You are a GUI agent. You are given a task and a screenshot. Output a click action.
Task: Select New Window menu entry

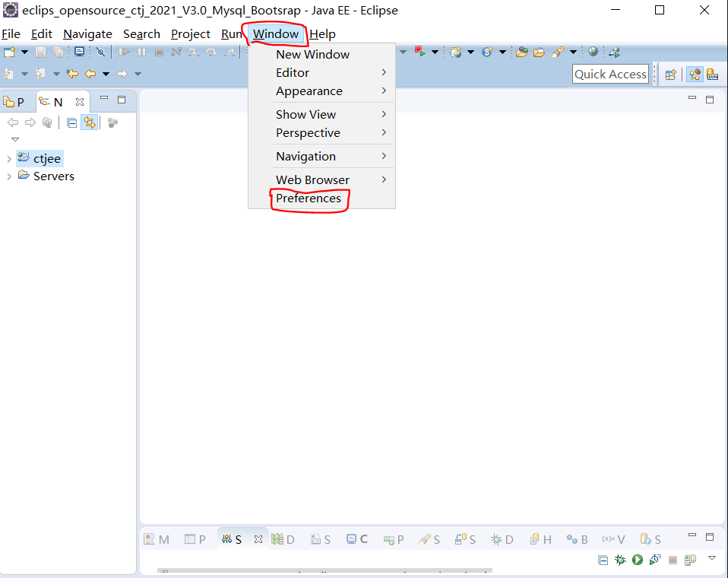(x=321, y=54)
